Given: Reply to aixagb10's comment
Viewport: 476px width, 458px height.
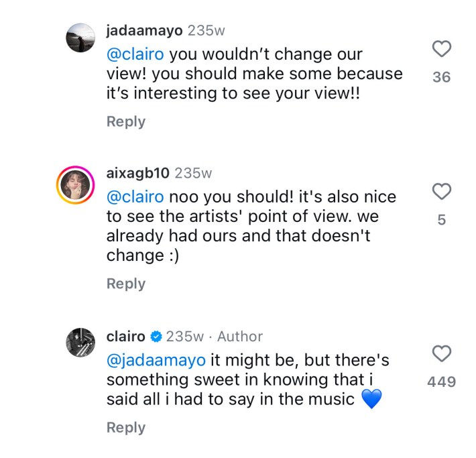Looking at the screenshot, I should pyautogui.click(x=126, y=284).
